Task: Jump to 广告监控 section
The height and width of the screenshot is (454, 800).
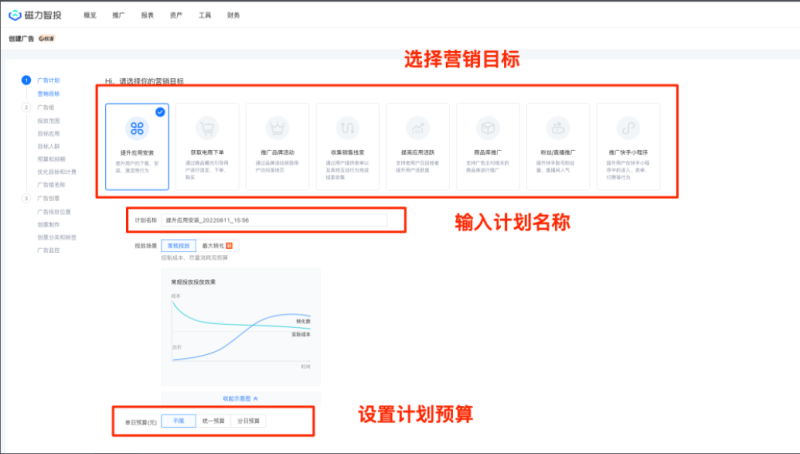Action: [48, 250]
